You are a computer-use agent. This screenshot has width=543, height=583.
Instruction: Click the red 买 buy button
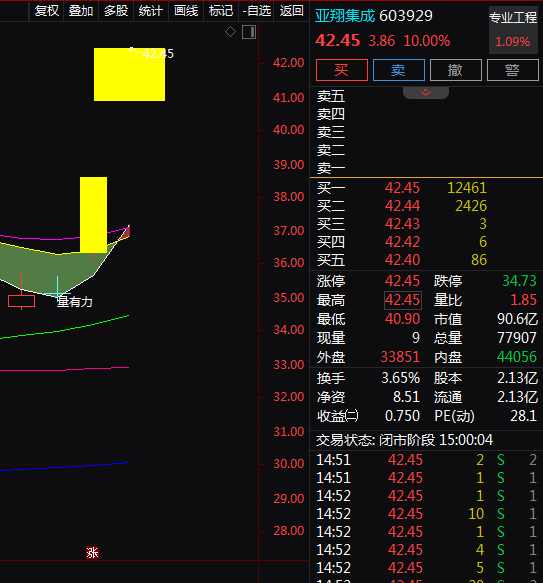tap(342, 70)
